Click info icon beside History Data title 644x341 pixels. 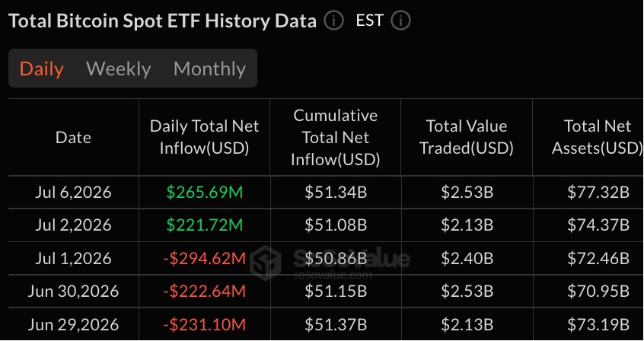point(333,21)
